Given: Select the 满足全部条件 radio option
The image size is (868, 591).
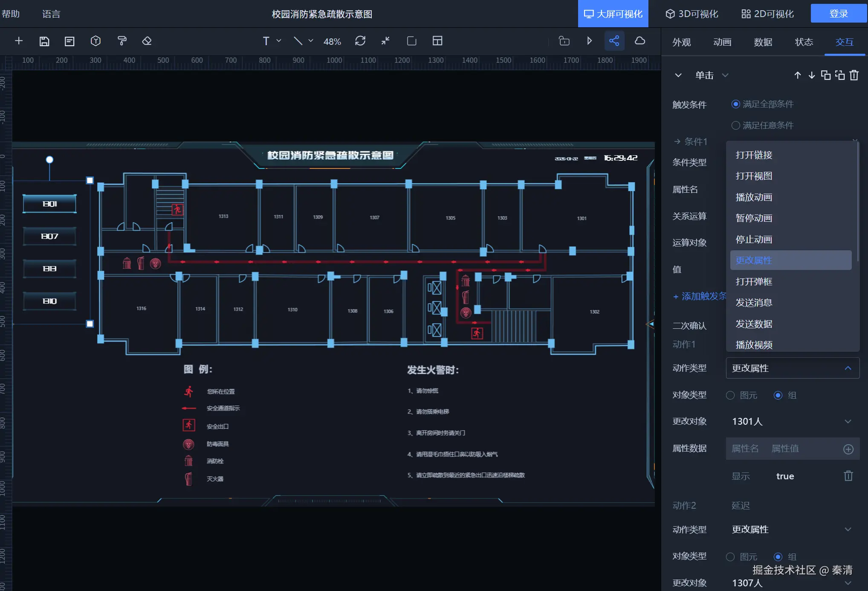Looking at the screenshot, I should 735,104.
